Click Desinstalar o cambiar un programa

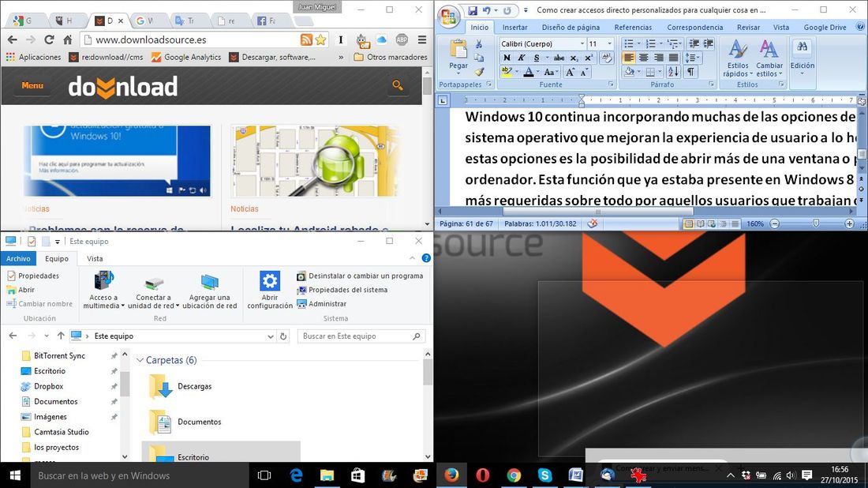click(360, 276)
